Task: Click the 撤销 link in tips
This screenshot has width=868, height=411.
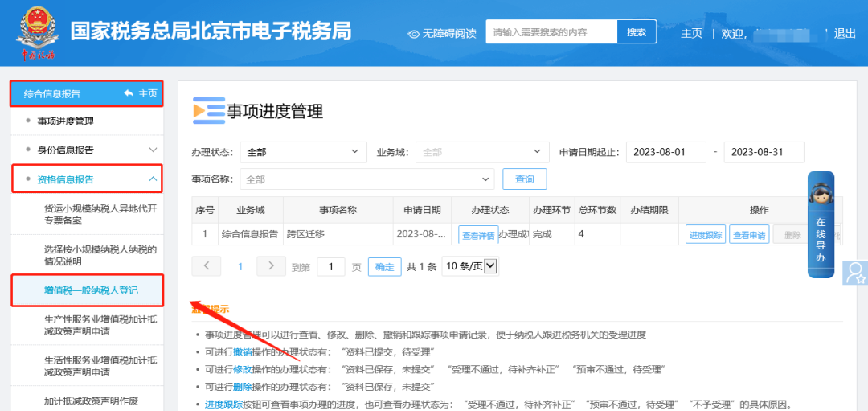Action: [x=243, y=351]
